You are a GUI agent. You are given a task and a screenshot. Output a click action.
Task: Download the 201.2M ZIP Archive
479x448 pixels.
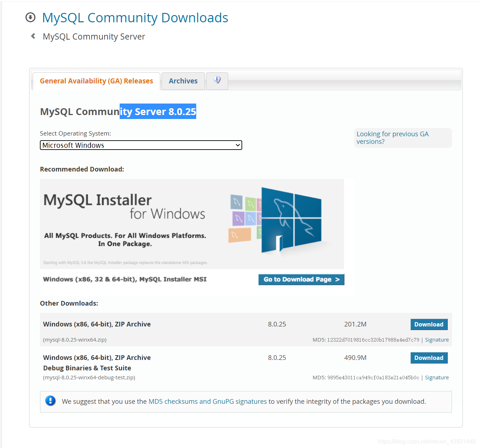click(429, 324)
